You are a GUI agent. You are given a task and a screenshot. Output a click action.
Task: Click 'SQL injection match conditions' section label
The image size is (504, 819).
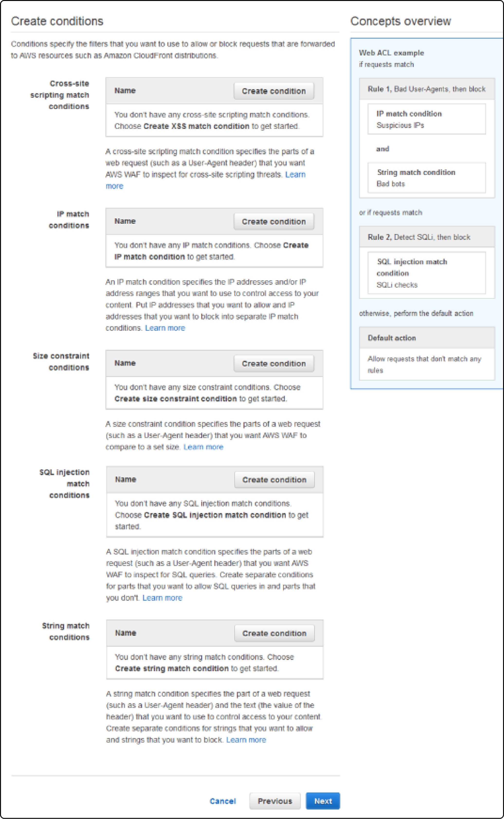click(x=65, y=484)
